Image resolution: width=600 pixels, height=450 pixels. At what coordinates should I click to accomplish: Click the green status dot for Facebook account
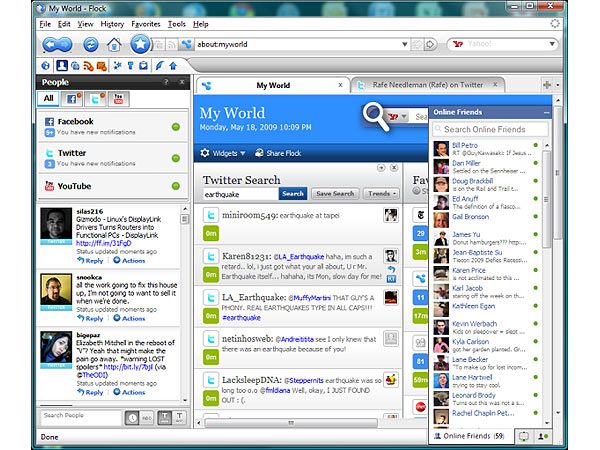(176, 127)
